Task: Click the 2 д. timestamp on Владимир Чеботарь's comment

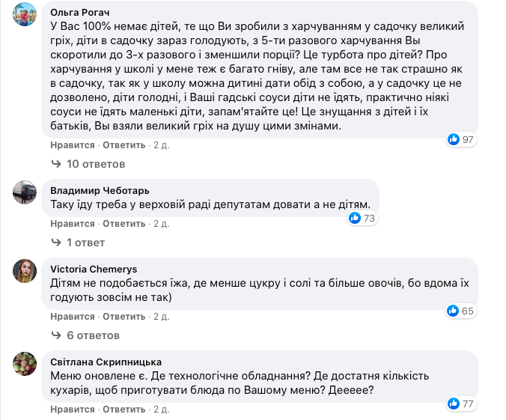Action: pyautogui.click(x=161, y=223)
